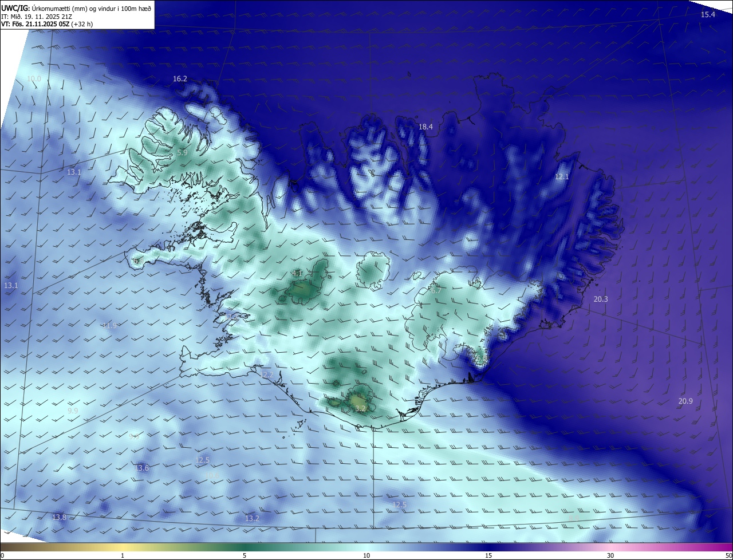Click the 13.8 value in bottom left

59,517
